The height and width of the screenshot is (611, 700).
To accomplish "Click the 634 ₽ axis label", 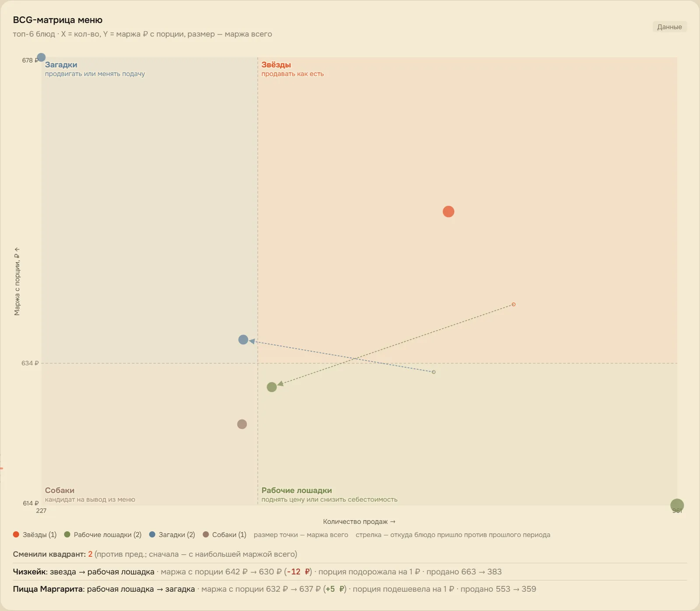I will 30,363.
